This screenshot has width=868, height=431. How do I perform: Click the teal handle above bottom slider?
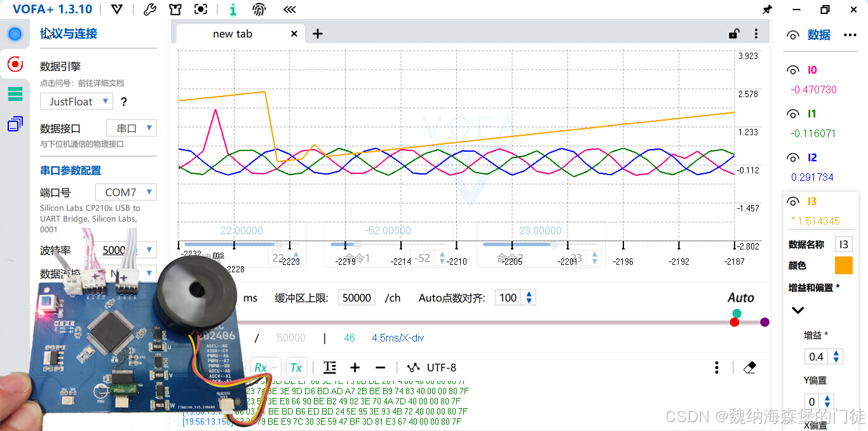[736, 313]
